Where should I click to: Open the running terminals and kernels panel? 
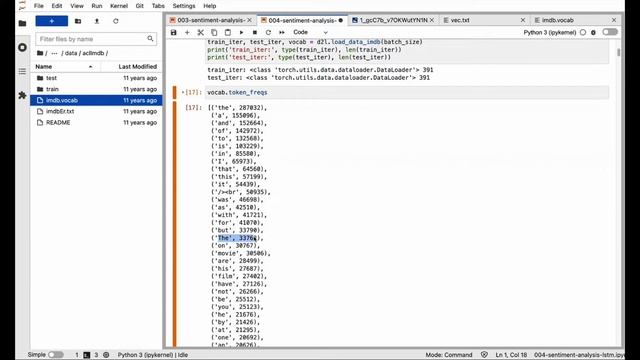22,47
